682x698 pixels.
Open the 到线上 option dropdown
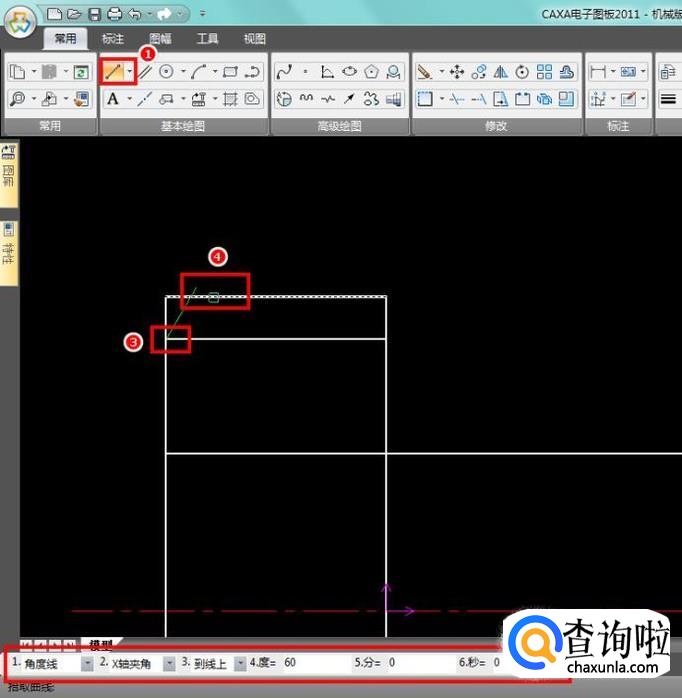(x=240, y=663)
